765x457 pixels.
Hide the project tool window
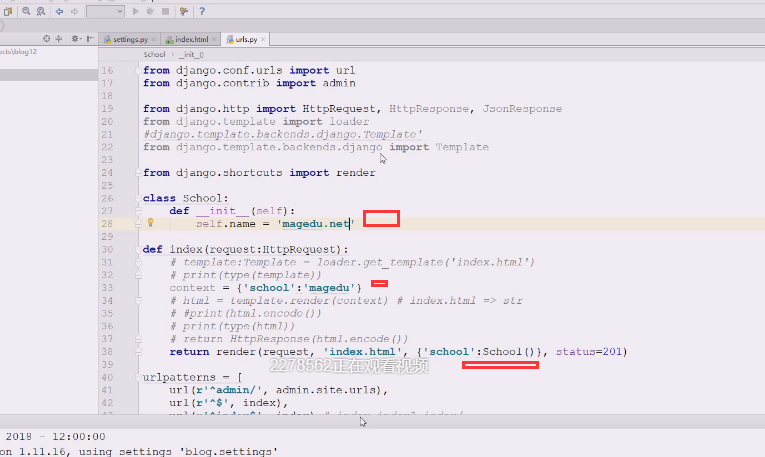[x=90, y=39]
